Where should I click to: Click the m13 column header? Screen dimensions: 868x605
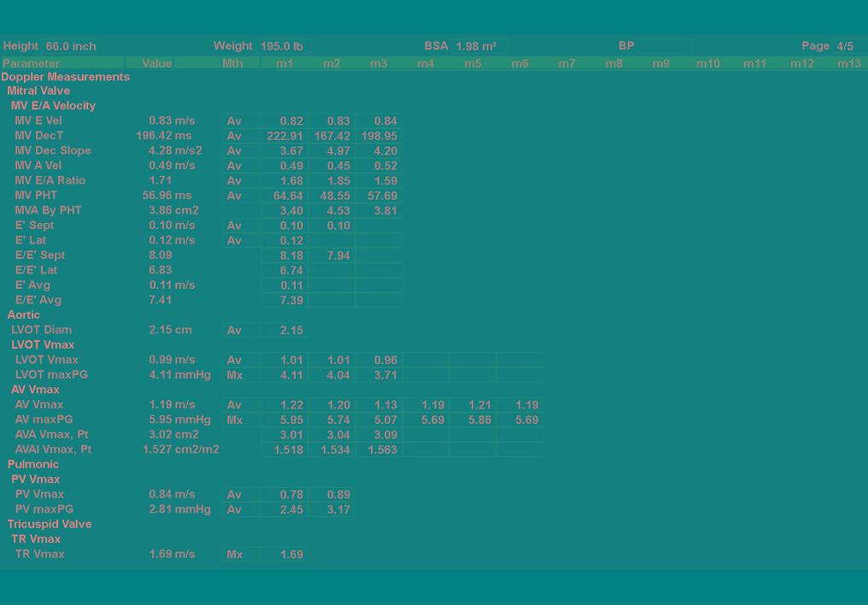coord(848,63)
